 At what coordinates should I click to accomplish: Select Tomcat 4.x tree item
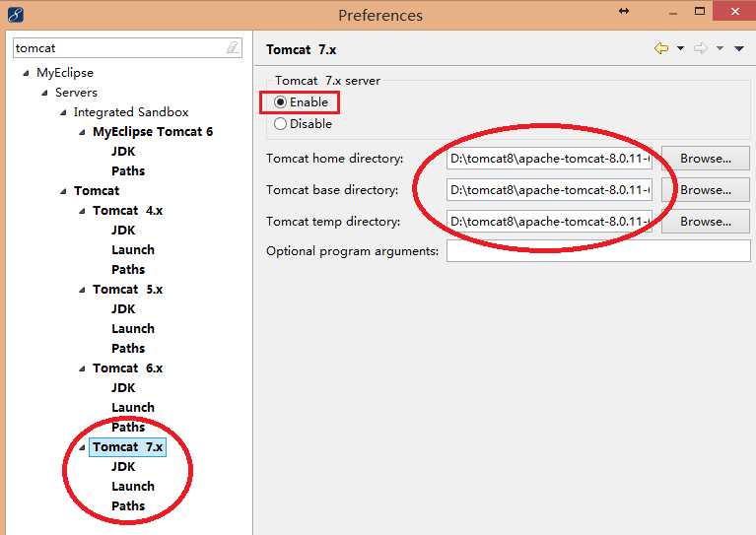(128, 211)
